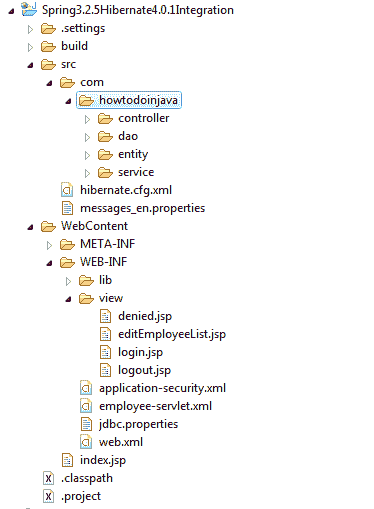The width and height of the screenshot is (374, 509).
Task: Expand the entity folder arrow
Action: [87, 155]
